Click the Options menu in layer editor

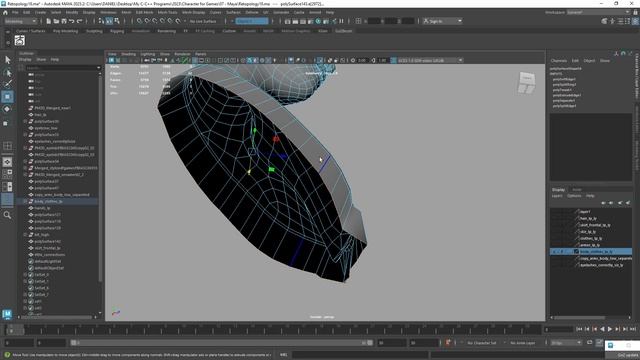coord(574,196)
